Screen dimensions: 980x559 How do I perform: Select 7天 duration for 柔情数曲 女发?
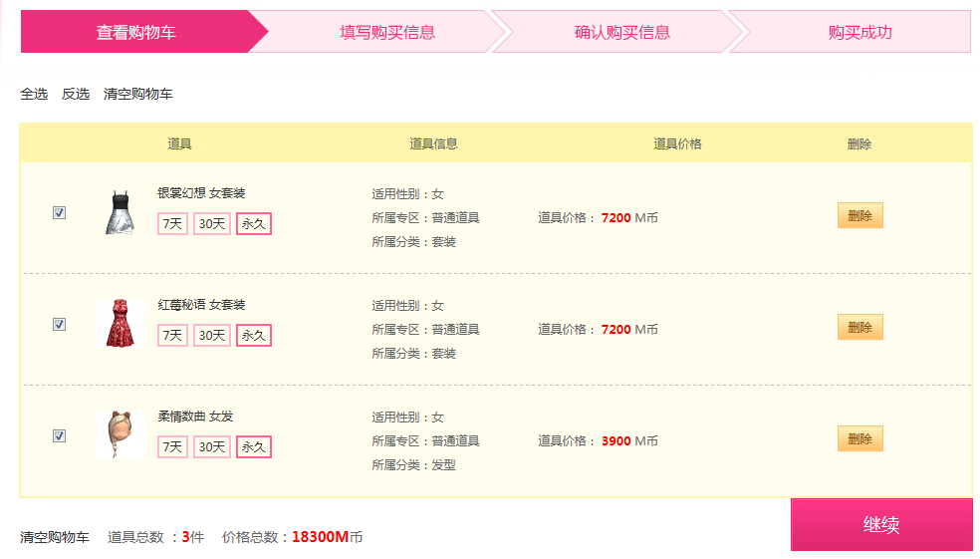[x=172, y=447]
